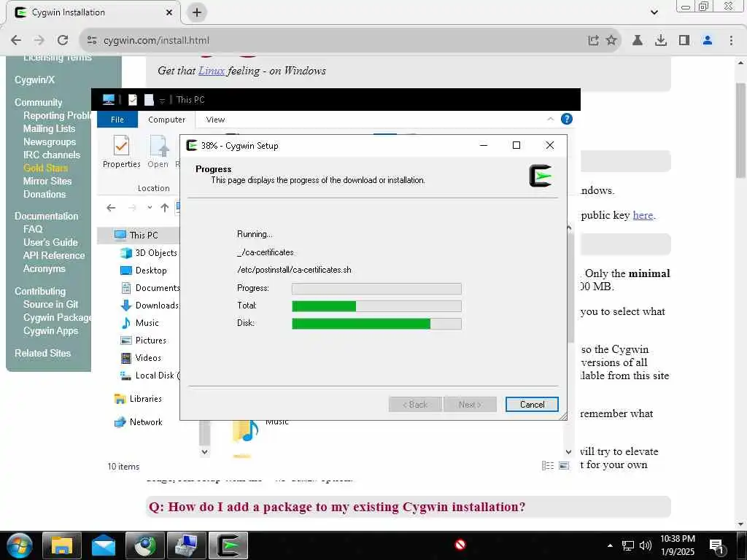Open Windows Start button
Image resolution: width=747 pixels, height=560 pixels.
(20, 545)
